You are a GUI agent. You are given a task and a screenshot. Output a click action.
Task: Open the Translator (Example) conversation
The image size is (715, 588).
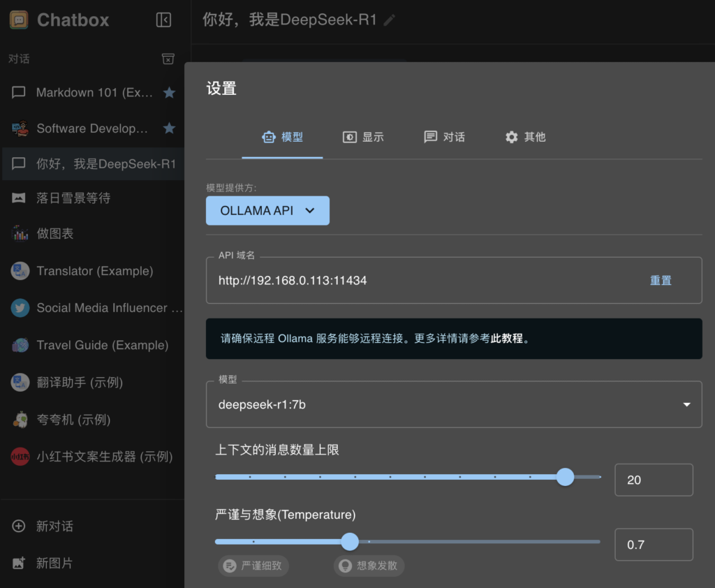[x=94, y=271]
